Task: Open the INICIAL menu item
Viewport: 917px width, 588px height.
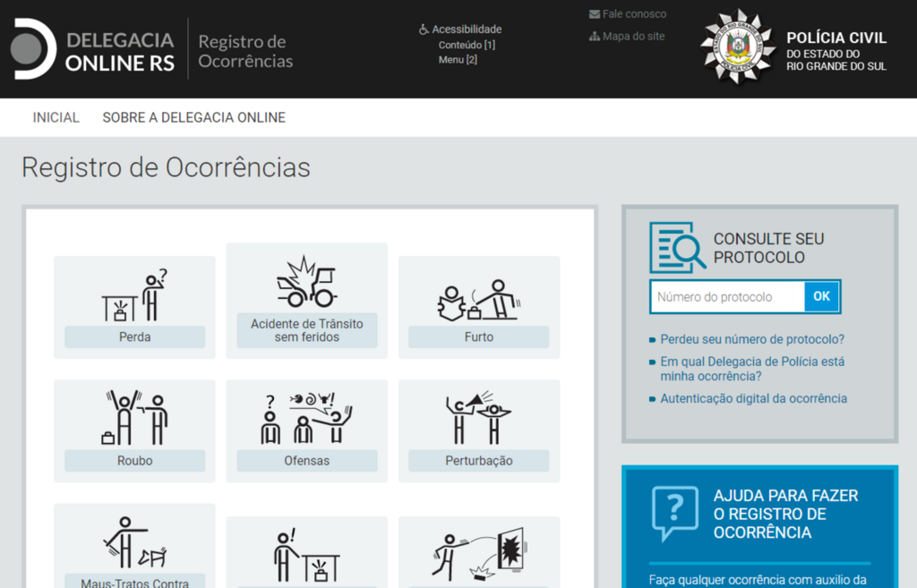Action: pyautogui.click(x=56, y=117)
